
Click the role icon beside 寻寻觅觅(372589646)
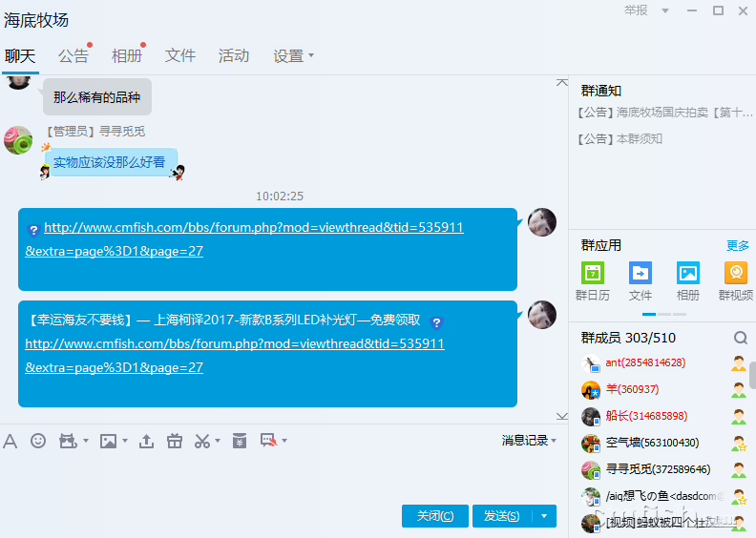click(x=739, y=469)
